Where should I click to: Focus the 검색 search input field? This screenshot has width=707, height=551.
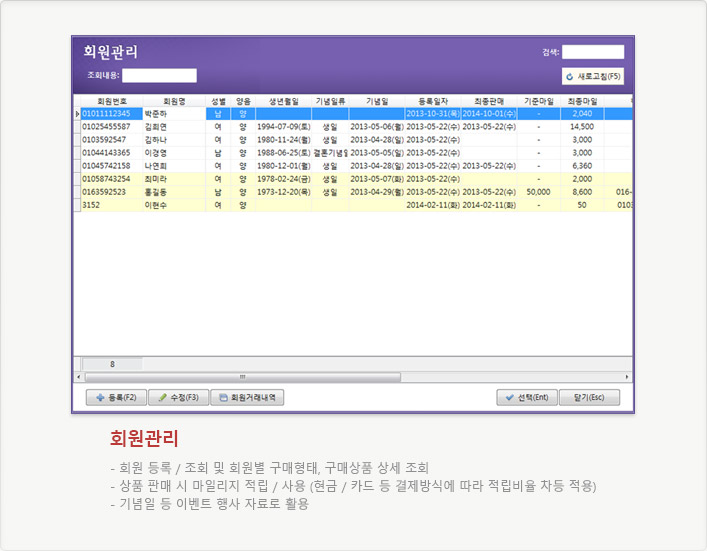(593, 52)
